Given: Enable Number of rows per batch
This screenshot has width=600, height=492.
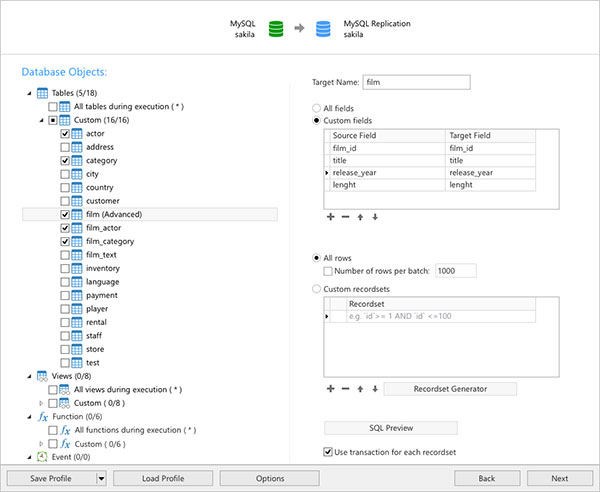Looking at the screenshot, I should tap(330, 271).
